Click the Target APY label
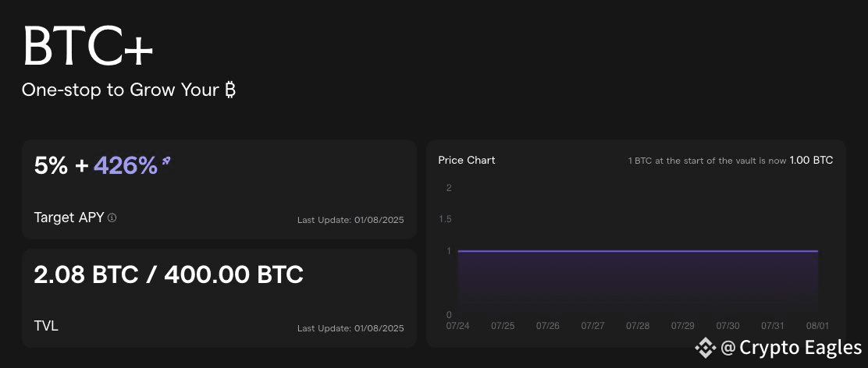This screenshot has width=868, height=368. click(69, 218)
